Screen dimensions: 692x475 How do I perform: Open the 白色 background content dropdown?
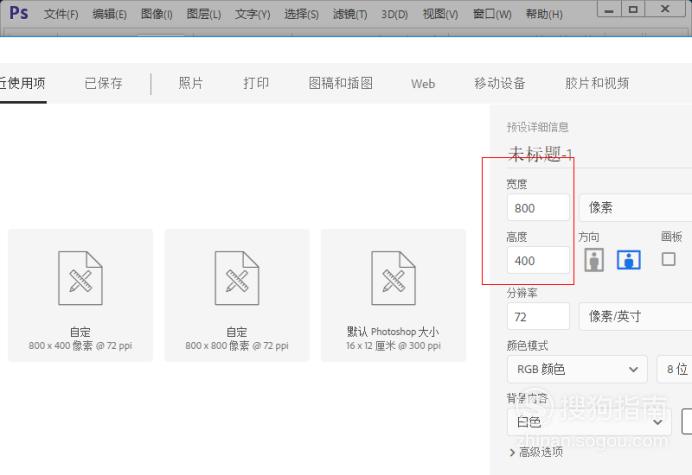point(590,422)
